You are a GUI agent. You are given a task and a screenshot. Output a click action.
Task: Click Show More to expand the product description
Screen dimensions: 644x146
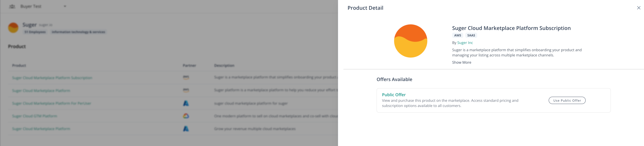pyautogui.click(x=461, y=62)
